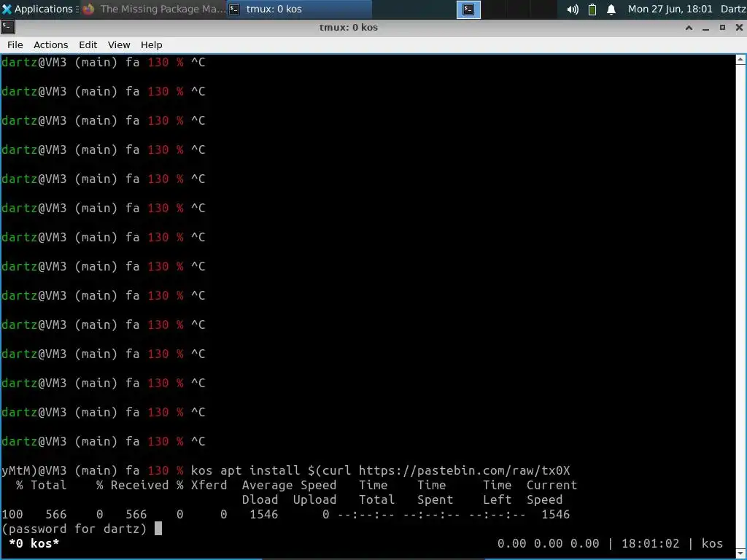Image resolution: width=747 pixels, height=560 pixels.
Task: Click the '(password for dartz)' prompt
Action: pos(74,529)
